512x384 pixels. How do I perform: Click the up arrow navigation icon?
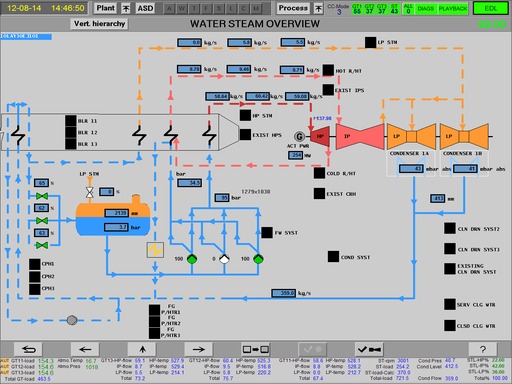click(x=142, y=349)
